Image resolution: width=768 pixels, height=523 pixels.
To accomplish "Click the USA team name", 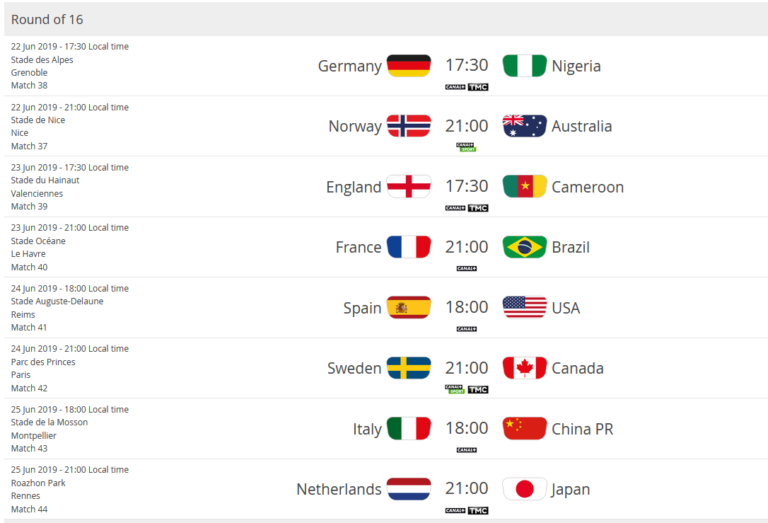I will point(566,308).
